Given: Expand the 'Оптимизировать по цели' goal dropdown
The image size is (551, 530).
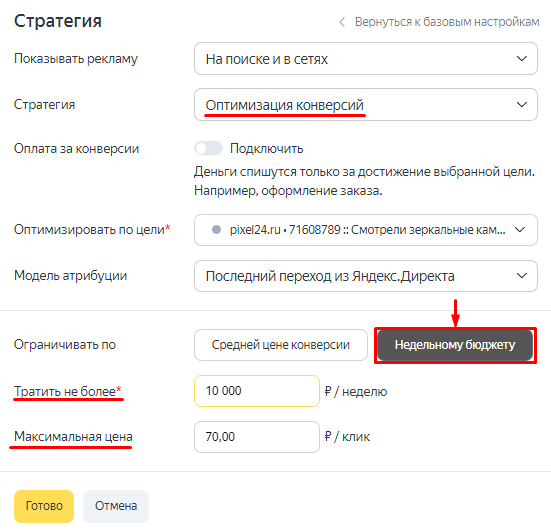Looking at the screenshot, I should [366, 230].
